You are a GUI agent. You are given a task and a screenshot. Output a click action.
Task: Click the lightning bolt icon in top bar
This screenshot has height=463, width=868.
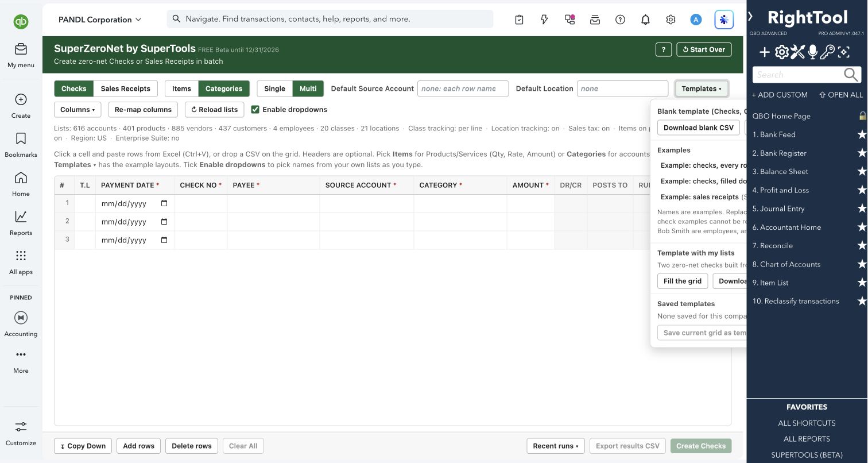pyautogui.click(x=544, y=20)
